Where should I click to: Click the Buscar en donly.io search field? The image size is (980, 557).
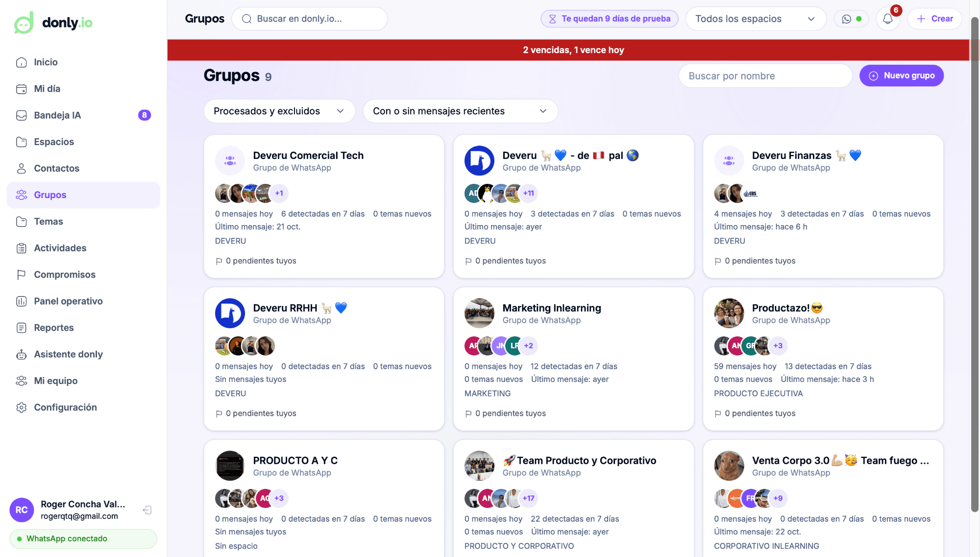[310, 19]
